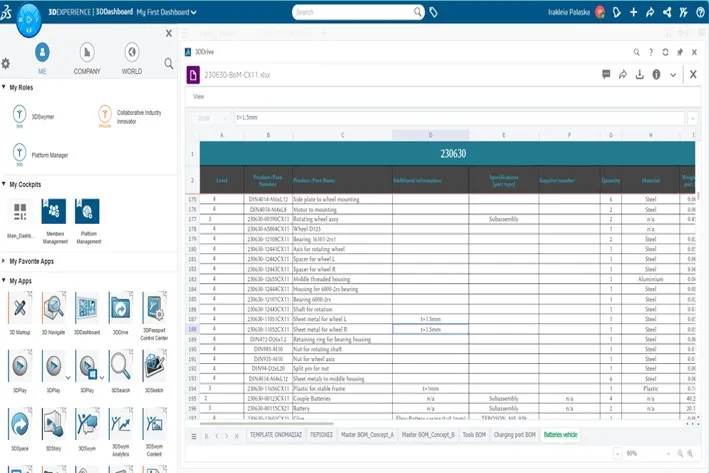Expand the My Favorite Apps section

[x=4, y=261]
